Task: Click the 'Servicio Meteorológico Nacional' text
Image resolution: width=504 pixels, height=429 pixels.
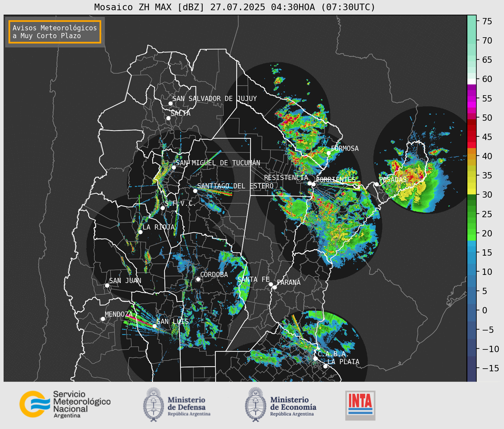Action: coord(82,402)
